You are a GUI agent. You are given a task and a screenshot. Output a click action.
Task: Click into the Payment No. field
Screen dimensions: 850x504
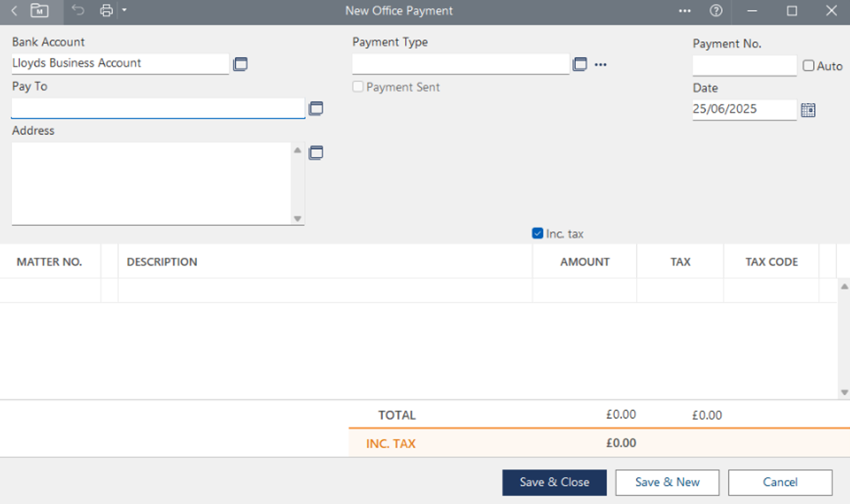pos(744,65)
